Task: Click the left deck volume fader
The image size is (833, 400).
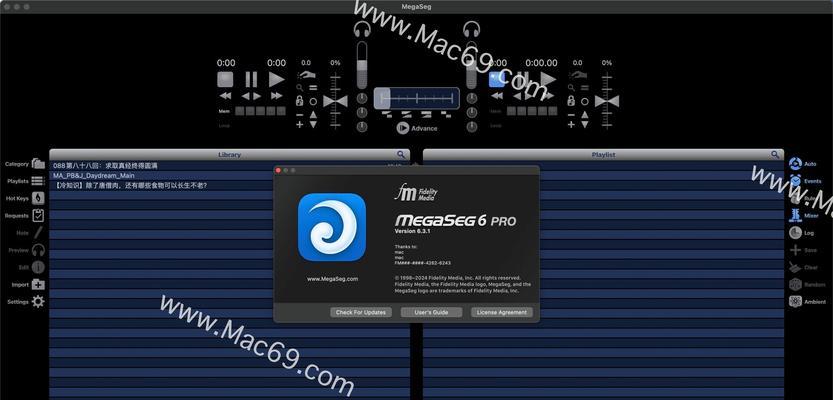Action: 362,65
